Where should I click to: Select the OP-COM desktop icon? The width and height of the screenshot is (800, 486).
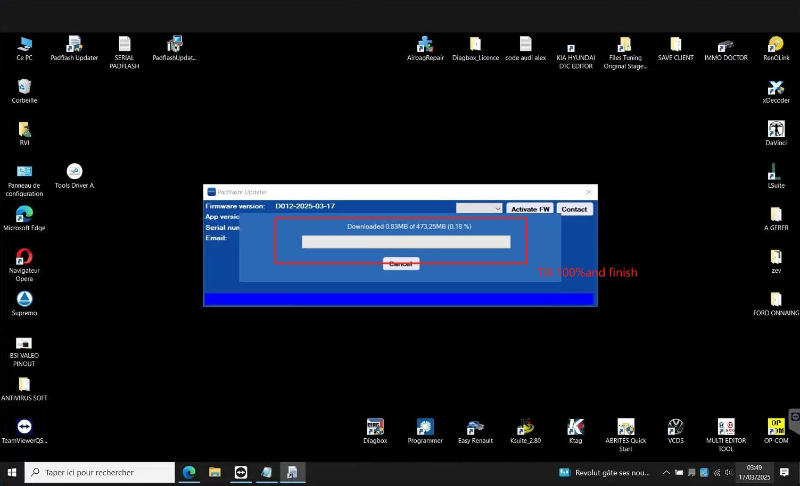pos(775,427)
